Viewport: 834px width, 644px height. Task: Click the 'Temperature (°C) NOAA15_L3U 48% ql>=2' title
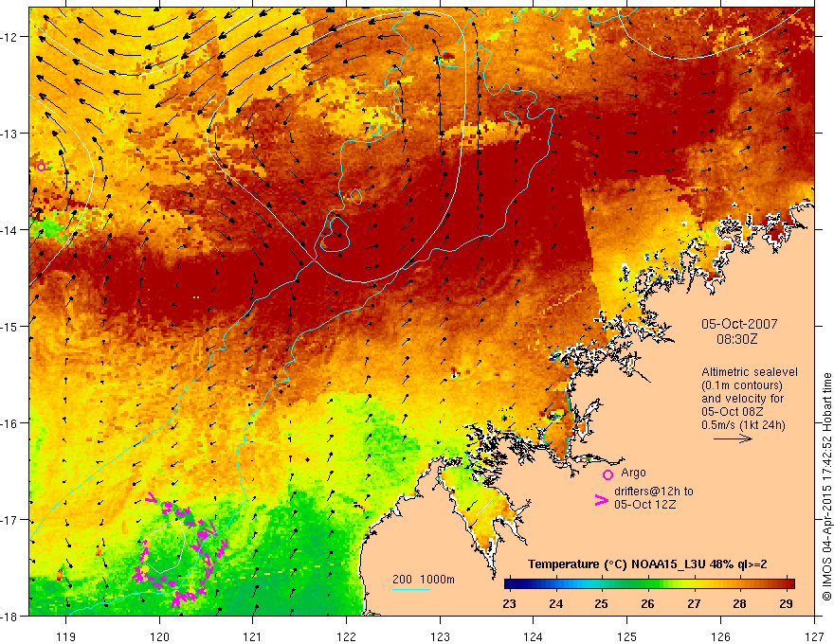coord(647,564)
